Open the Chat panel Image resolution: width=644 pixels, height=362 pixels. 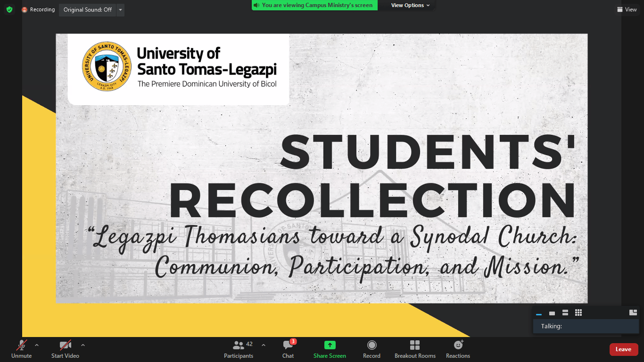point(288,349)
